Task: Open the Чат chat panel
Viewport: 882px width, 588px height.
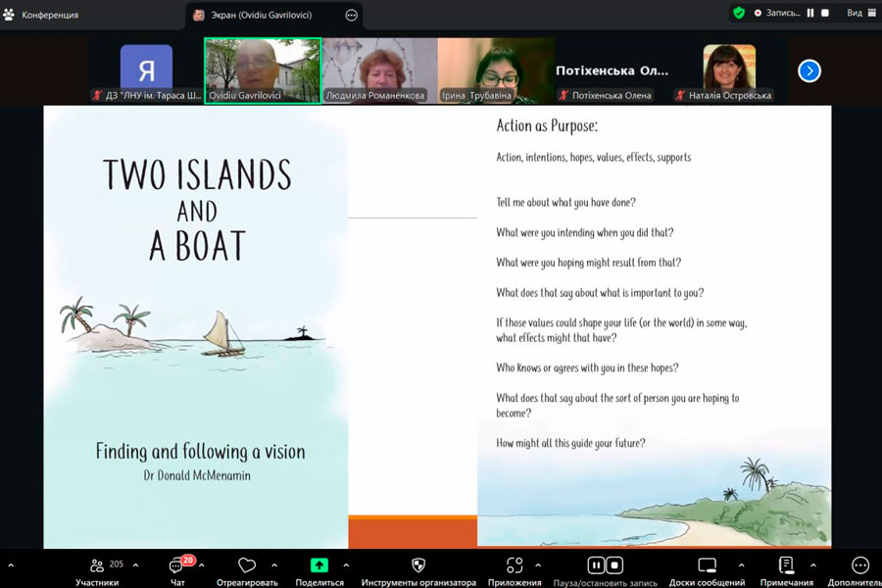Action: pyautogui.click(x=177, y=571)
